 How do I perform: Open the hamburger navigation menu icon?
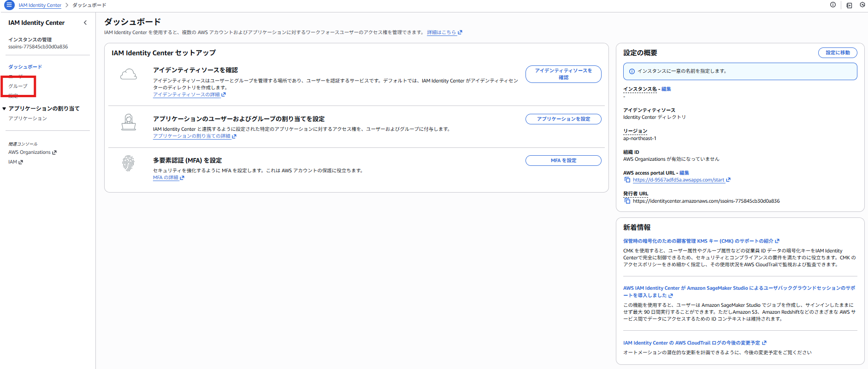coord(9,5)
